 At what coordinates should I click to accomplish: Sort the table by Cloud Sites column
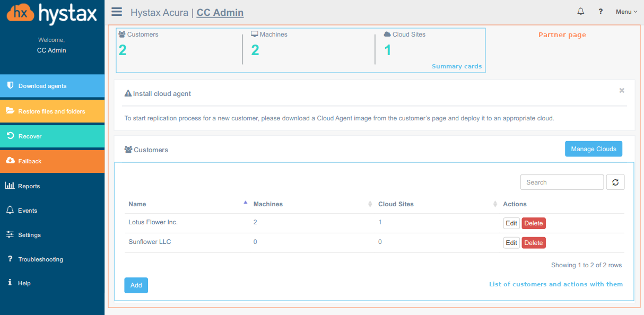pos(437,204)
